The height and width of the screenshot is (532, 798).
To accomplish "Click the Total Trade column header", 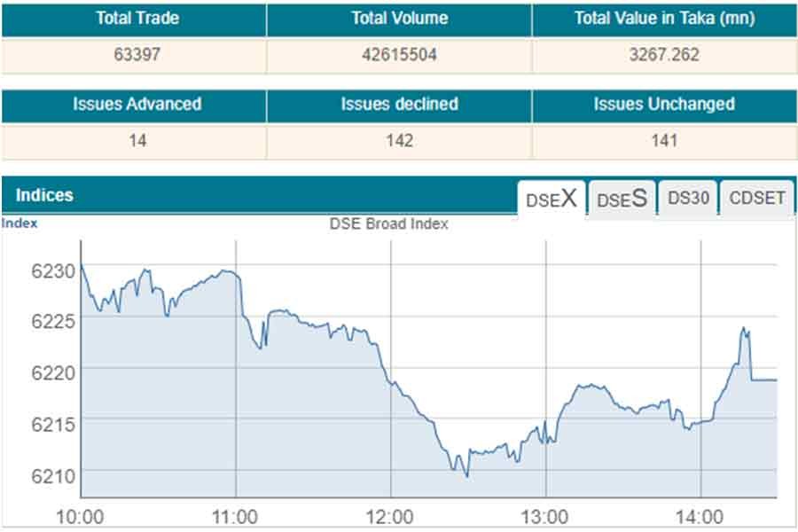I will pos(133,18).
